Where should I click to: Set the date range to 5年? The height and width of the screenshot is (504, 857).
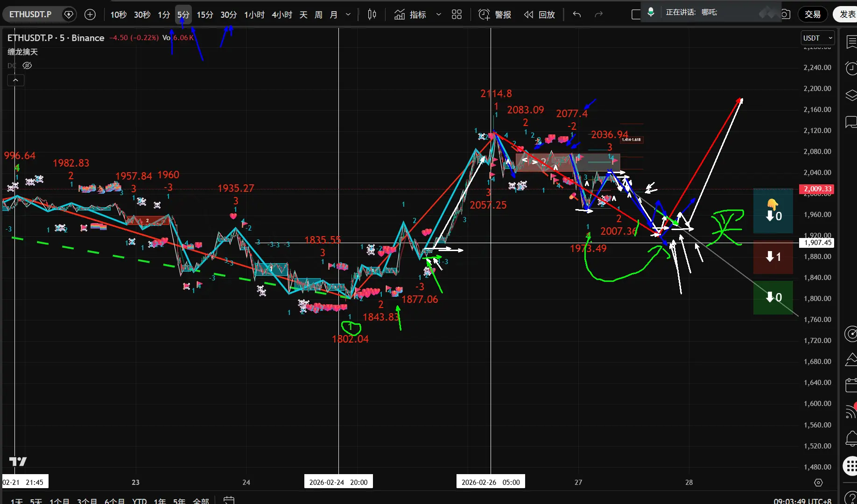(179, 501)
